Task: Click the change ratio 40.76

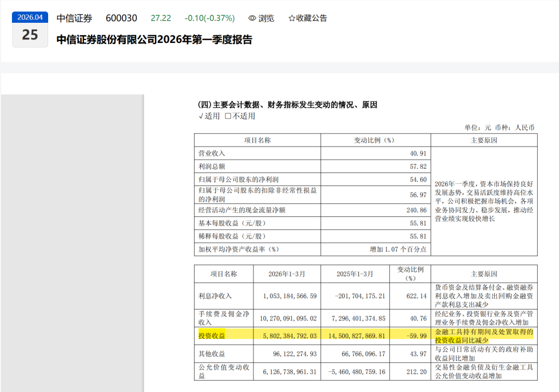Action: 418,318
